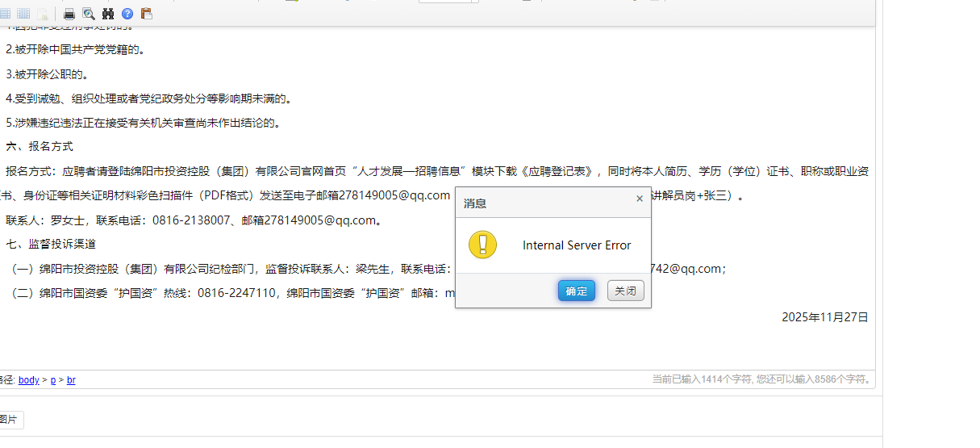Select the p element path link
980x448 pixels.
53,380
